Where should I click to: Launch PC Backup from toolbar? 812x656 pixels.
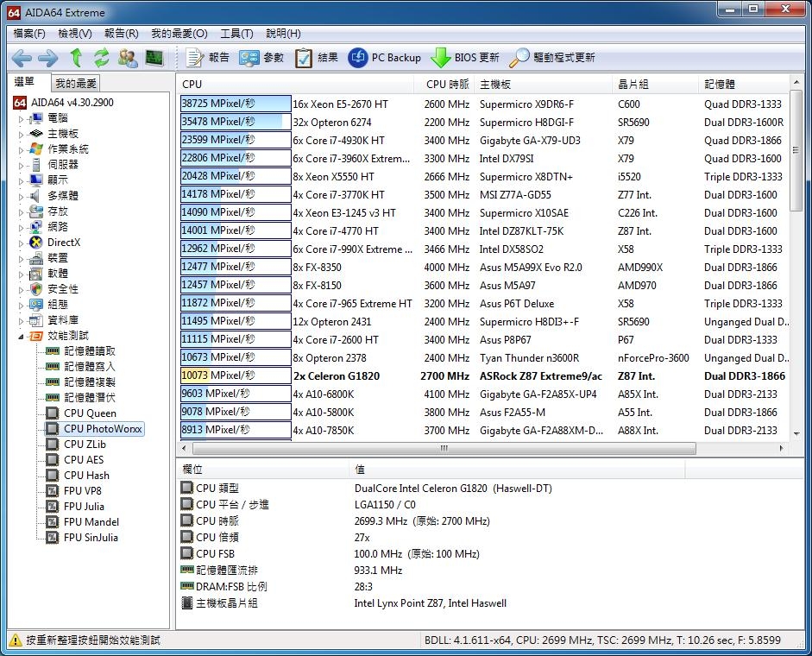pyautogui.click(x=384, y=58)
